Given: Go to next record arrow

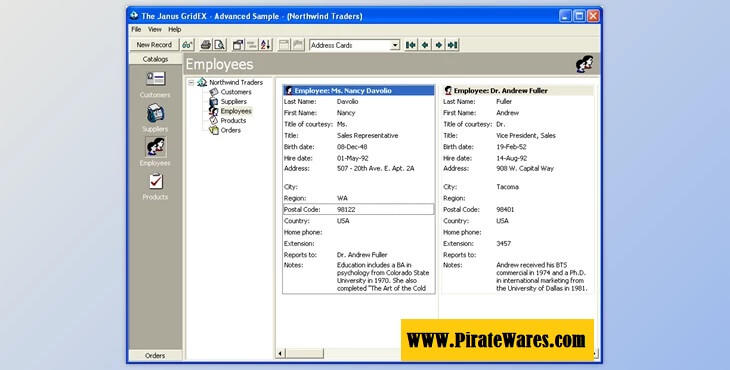Looking at the screenshot, I should point(439,45).
